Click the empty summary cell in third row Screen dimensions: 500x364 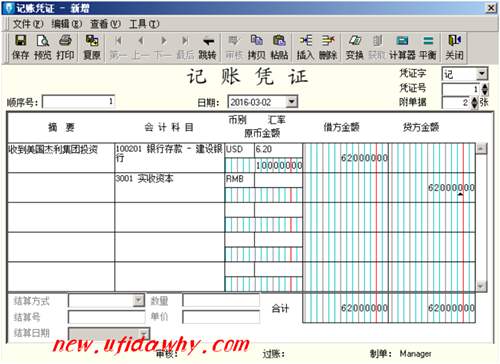coord(61,217)
